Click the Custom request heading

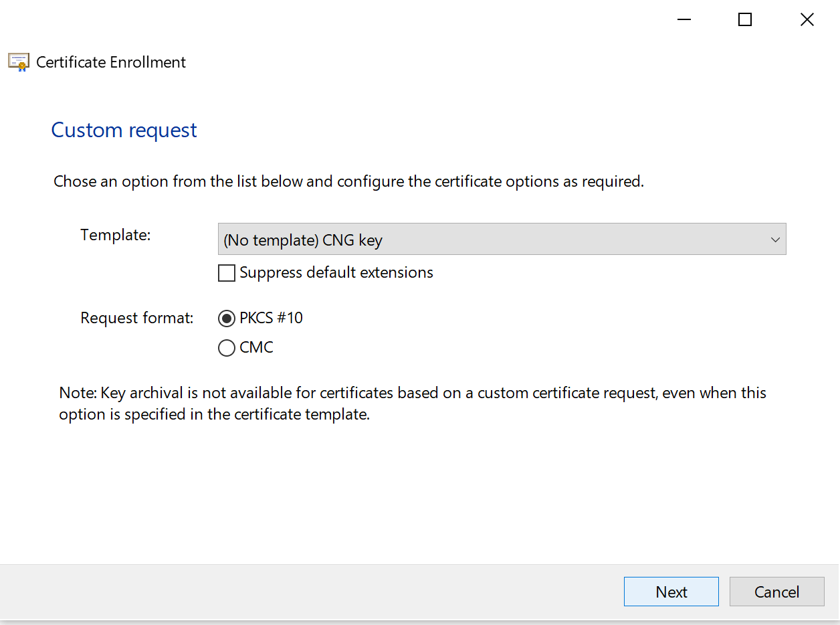pyautogui.click(x=124, y=130)
